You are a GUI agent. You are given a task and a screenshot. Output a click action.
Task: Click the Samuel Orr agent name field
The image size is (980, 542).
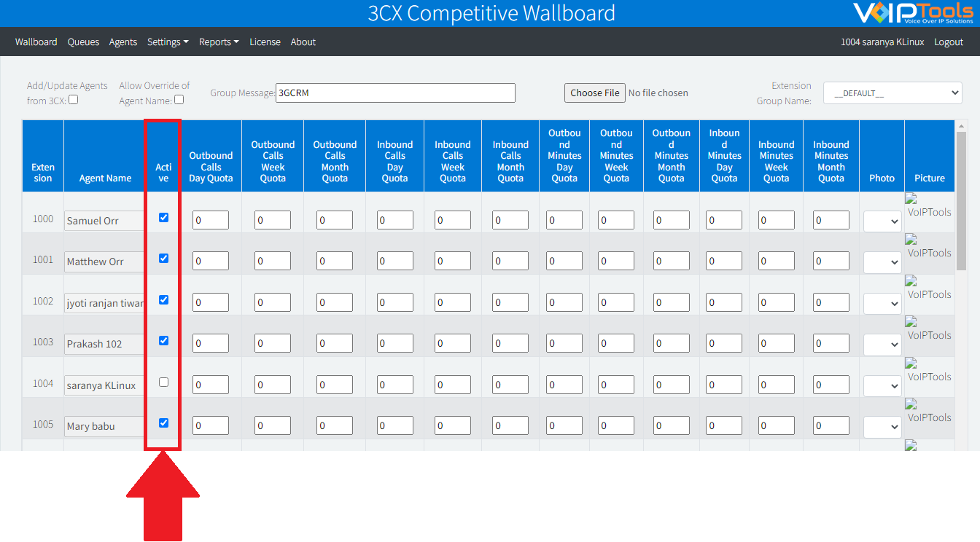[x=104, y=221]
